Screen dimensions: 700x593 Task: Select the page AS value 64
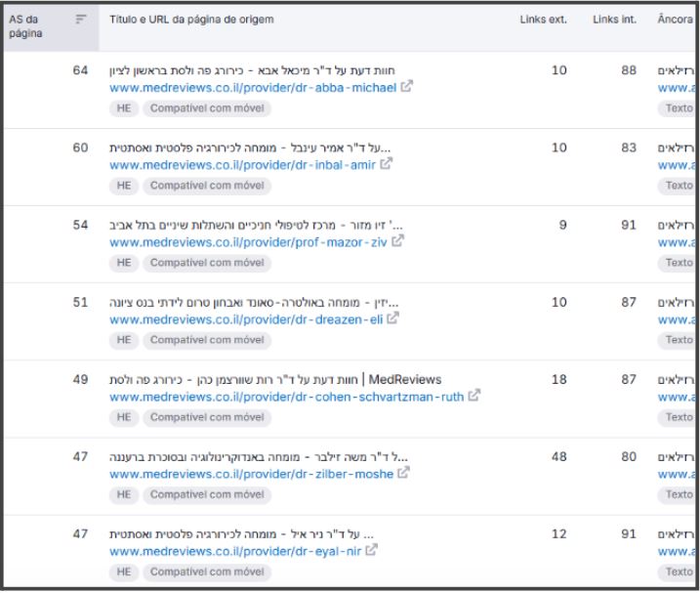pos(80,70)
